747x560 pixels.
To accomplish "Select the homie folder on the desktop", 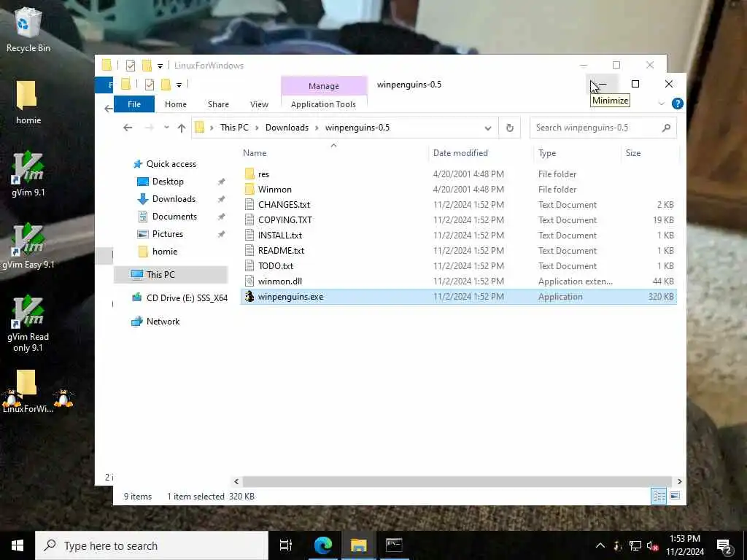I will [28, 102].
